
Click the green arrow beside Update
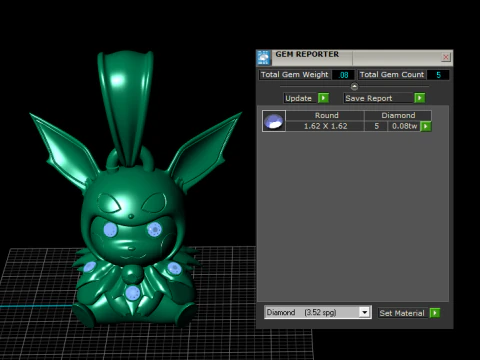pos(323,98)
